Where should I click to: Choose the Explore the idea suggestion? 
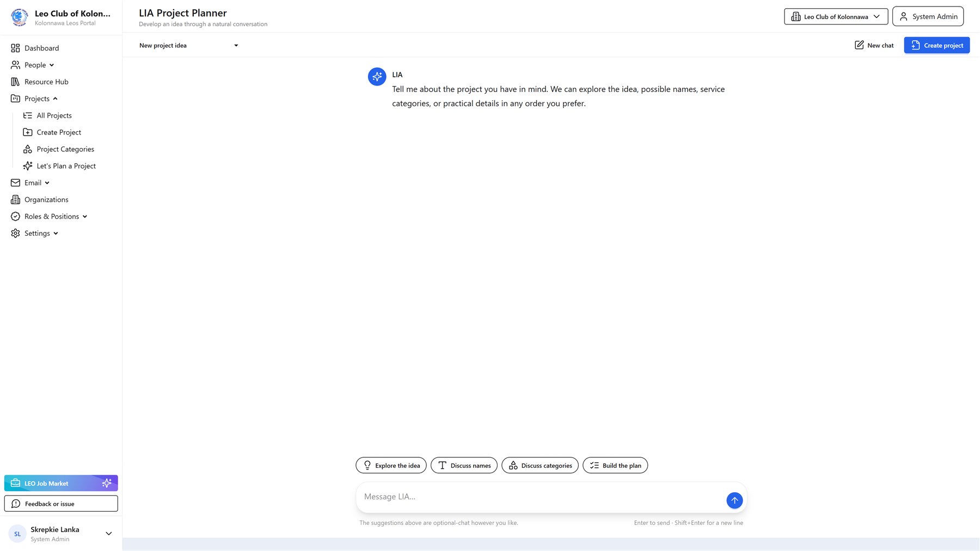[x=391, y=466]
